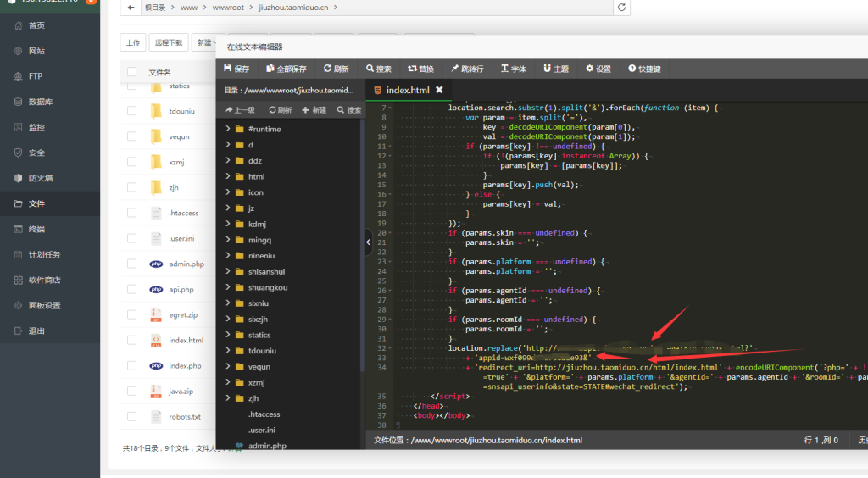
Task: Click the 远程下载 remote download button
Action: pos(167,42)
